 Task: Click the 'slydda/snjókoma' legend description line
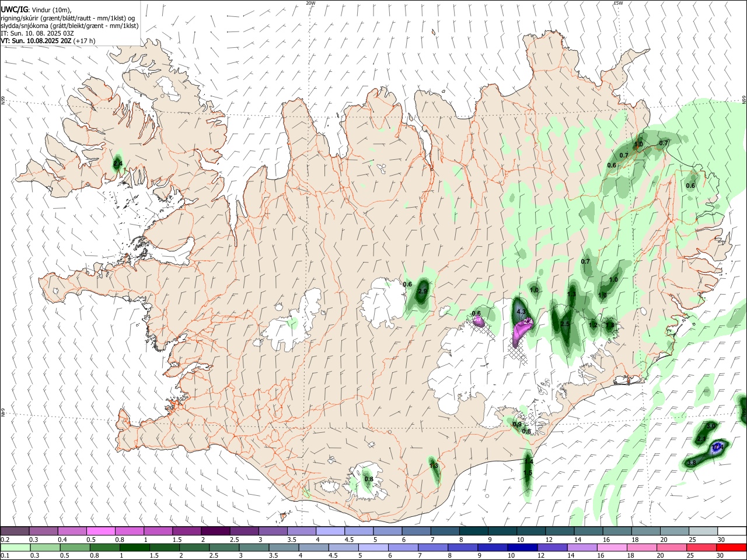pyautogui.click(x=69, y=26)
